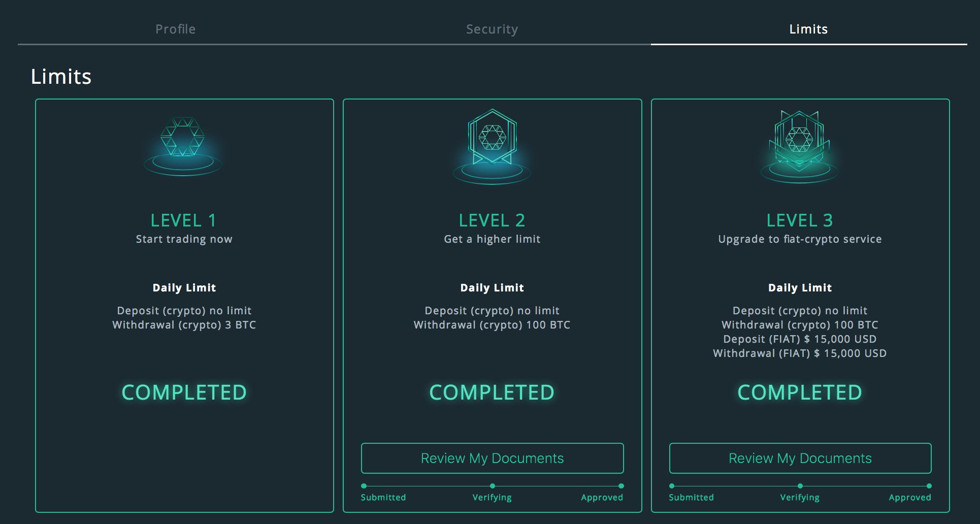Image resolution: width=980 pixels, height=524 pixels.
Task: Click the Level 2 shield badge icon
Action: 492,146
